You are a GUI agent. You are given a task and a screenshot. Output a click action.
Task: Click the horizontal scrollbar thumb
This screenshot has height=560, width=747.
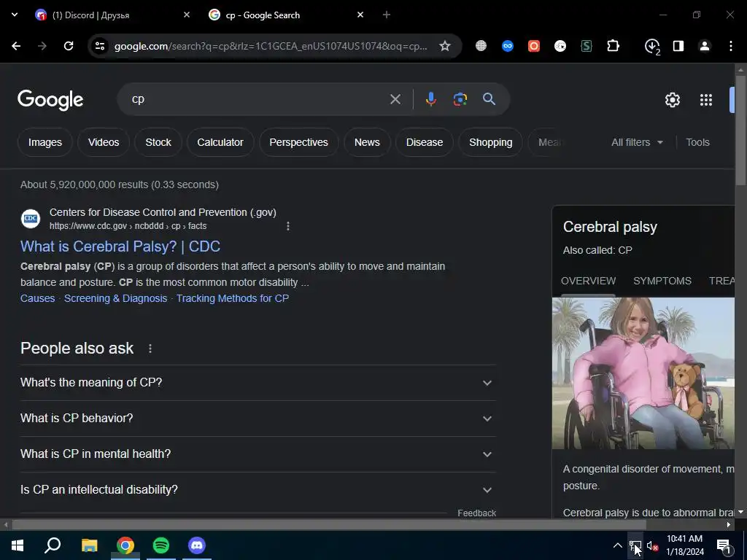coord(329,525)
